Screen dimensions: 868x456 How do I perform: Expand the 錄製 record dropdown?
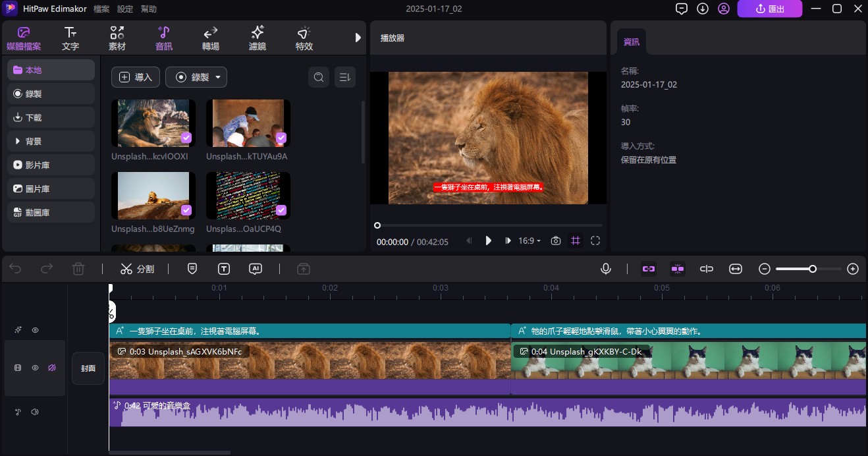(x=196, y=77)
